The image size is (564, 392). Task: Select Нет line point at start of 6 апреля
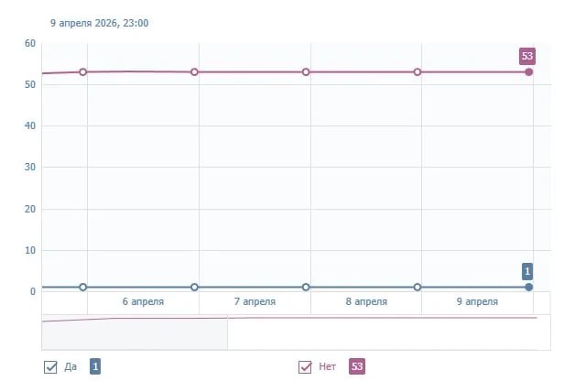click(x=83, y=71)
